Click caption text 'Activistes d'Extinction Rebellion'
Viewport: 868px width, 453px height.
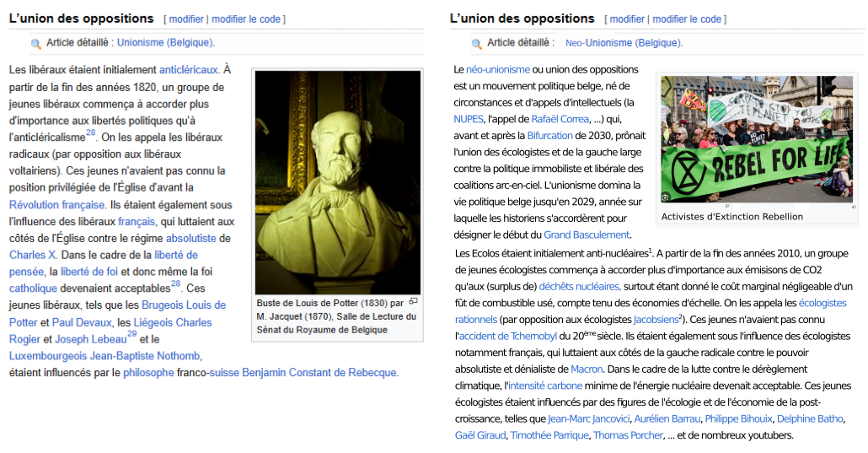coord(731,217)
